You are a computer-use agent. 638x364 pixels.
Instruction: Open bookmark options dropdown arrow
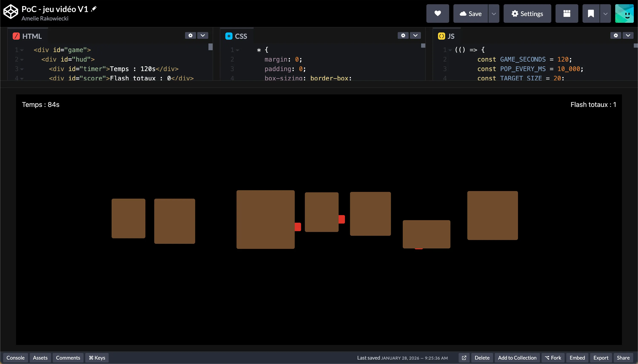605,13
